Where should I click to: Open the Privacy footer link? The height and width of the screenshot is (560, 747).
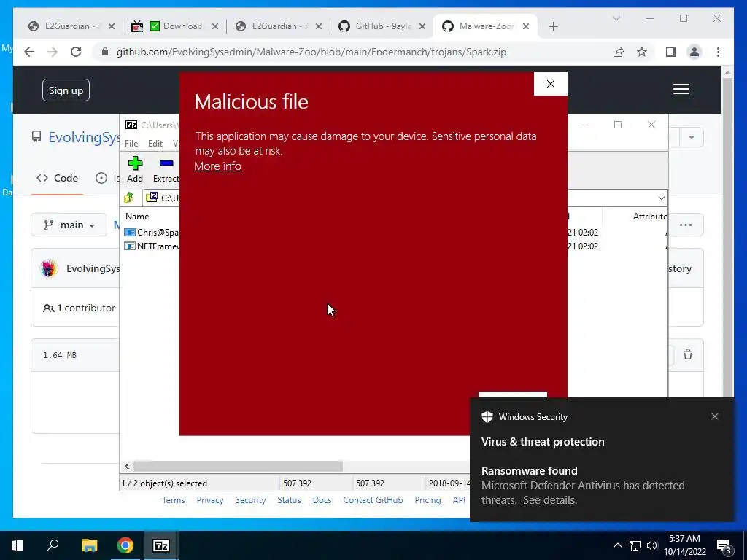(x=209, y=500)
